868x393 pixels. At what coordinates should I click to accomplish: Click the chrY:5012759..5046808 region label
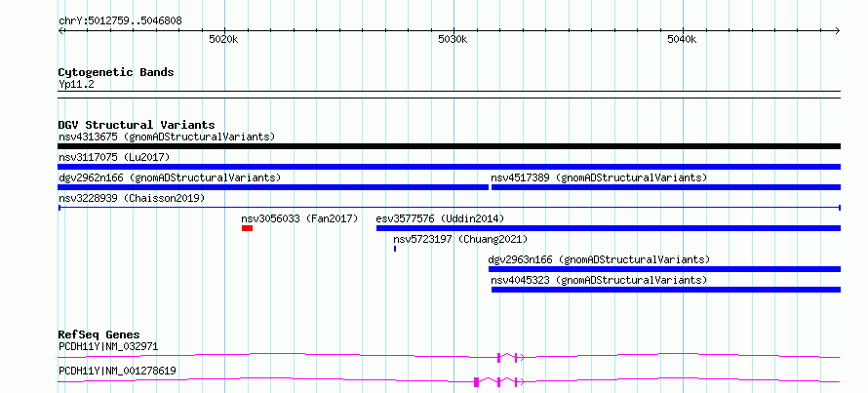click(x=120, y=21)
